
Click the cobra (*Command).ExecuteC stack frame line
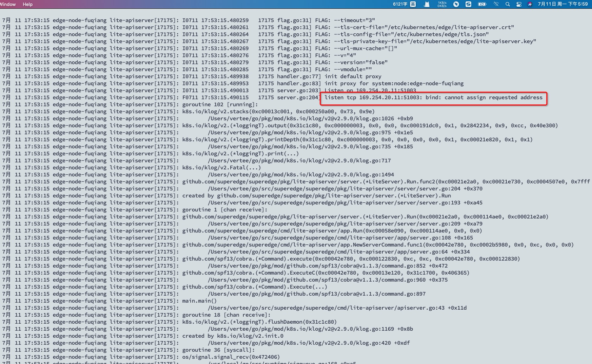point(326,273)
